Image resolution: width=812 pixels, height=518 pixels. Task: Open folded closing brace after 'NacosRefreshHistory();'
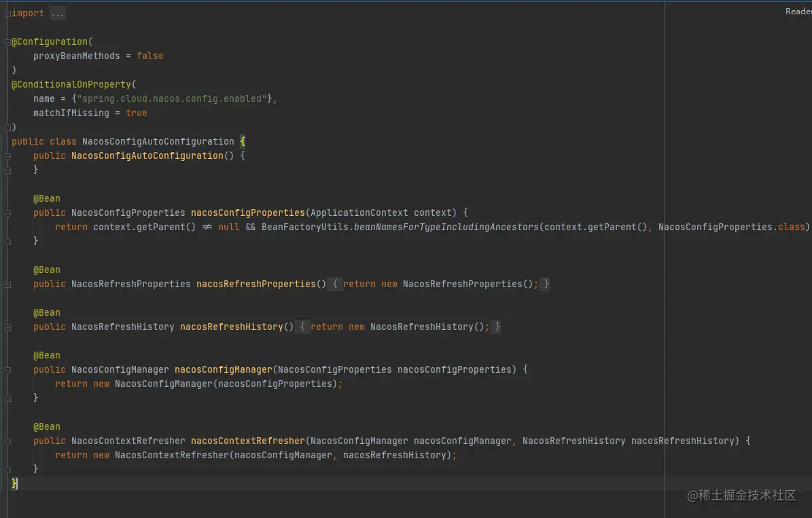497,327
